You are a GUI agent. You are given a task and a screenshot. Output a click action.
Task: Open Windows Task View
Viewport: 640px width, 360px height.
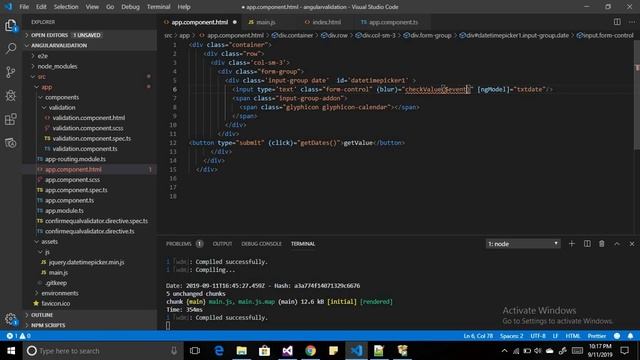pos(195,351)
